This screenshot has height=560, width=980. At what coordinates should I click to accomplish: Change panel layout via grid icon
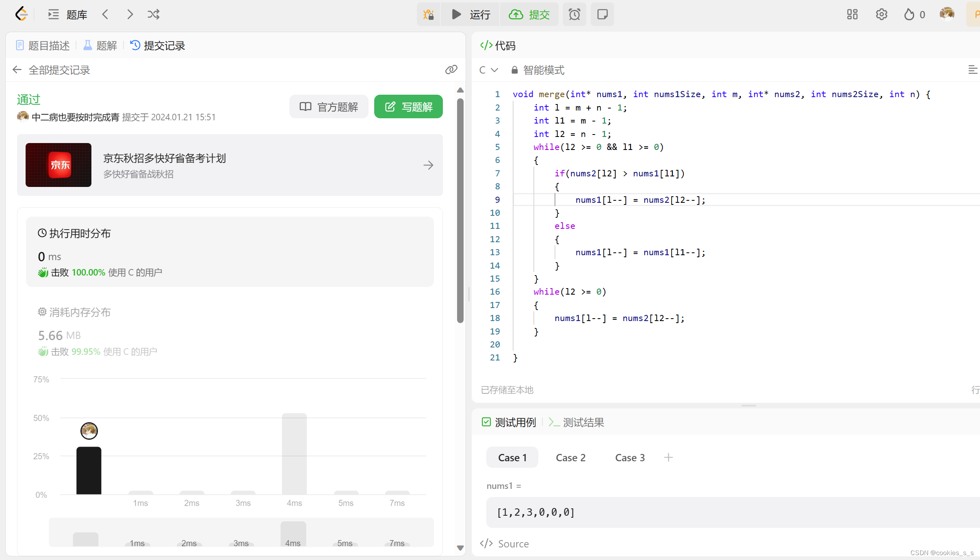[852, 14]
